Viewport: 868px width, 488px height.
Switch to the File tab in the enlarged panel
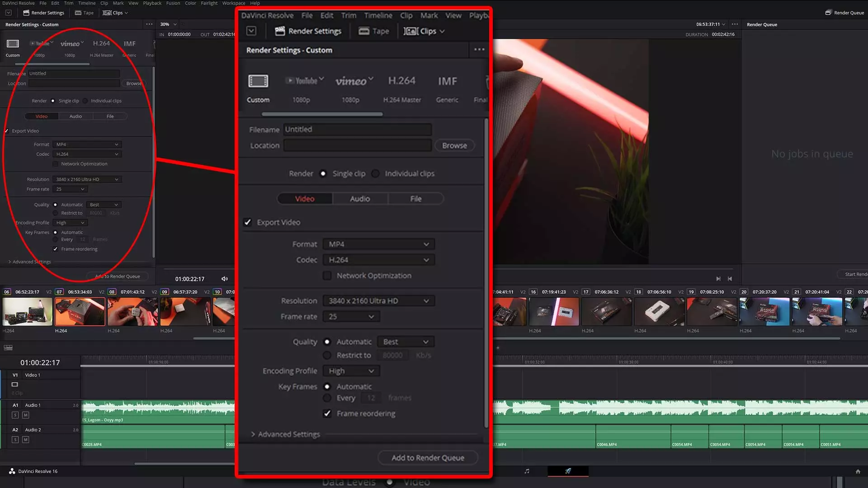[415, 199]
